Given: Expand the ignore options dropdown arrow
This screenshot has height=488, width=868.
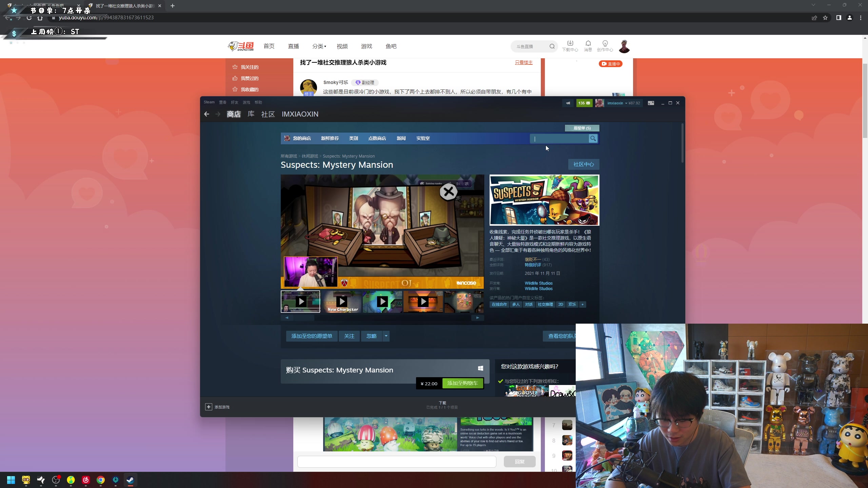Looking at the screenshot, I should coord(386,336).
